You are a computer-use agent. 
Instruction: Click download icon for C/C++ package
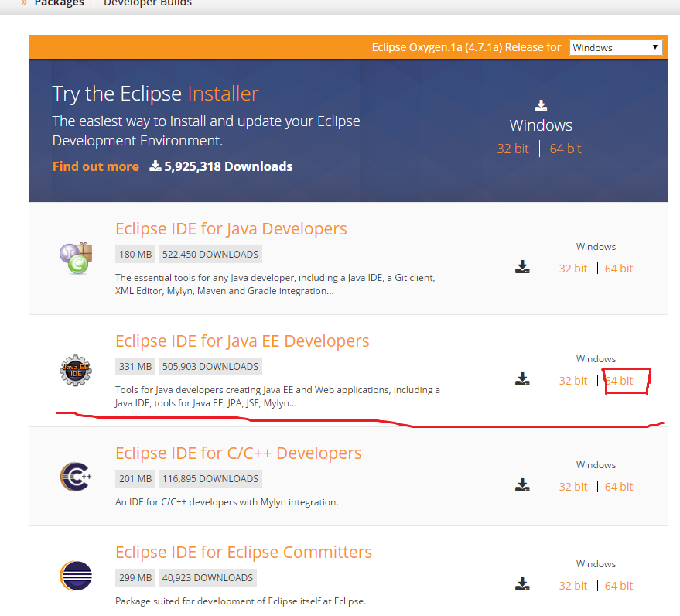click(x=522, y=485)
